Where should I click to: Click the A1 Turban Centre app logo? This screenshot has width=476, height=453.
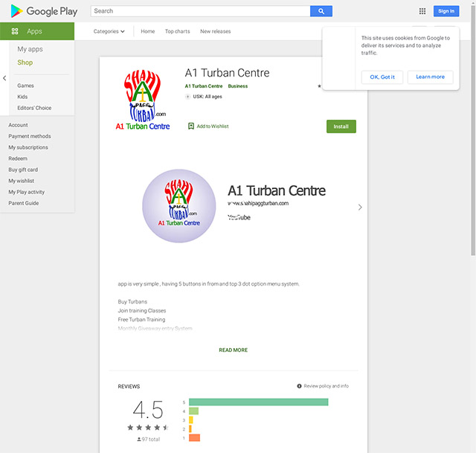142,100
